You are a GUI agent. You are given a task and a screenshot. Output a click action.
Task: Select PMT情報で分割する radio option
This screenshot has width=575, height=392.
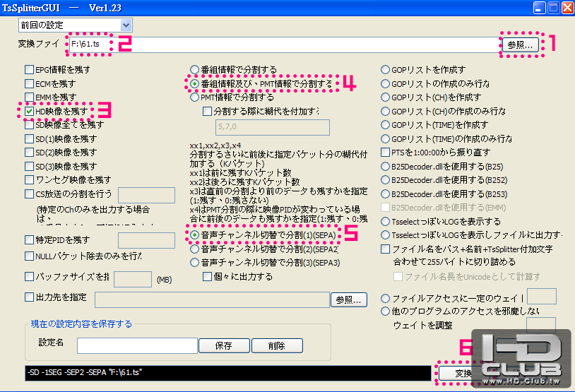pyautogui.click(x=194, y=97)
